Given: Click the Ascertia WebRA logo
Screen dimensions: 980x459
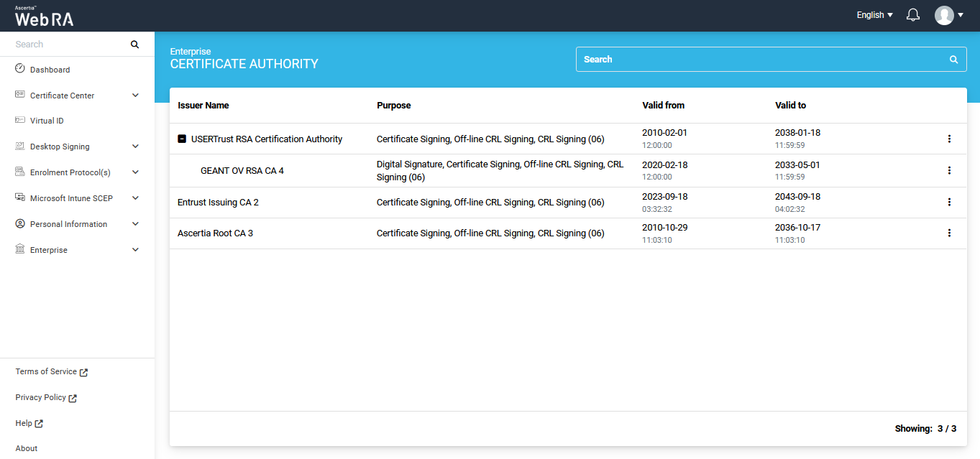Looking at the screenshot, I should [44, 17].
